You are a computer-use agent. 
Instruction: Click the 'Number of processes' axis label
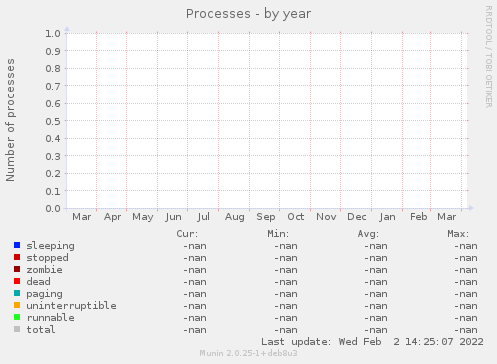(x=10, y=120)
